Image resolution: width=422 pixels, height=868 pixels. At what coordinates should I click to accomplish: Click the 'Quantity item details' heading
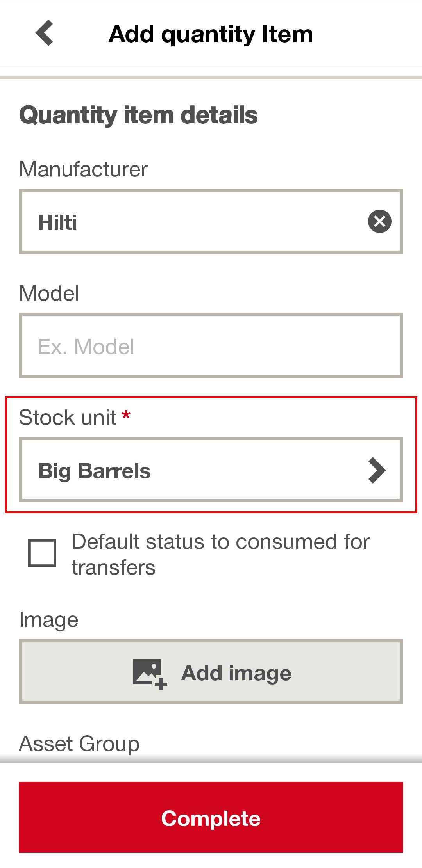tap(138, 115)
